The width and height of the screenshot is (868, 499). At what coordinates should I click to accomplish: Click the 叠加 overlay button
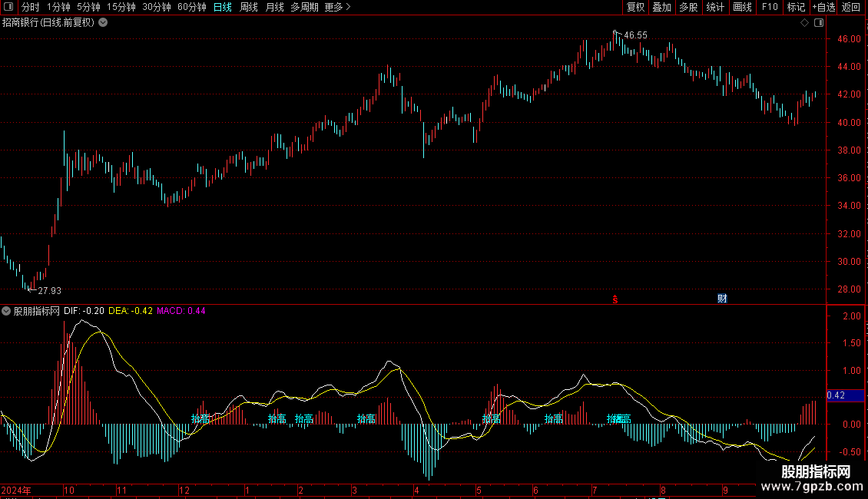click(x=661, y=7)
